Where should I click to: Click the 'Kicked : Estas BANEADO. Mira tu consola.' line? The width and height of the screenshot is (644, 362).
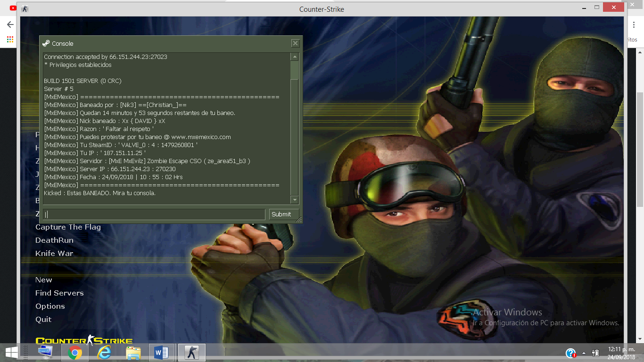click(99, 193)
